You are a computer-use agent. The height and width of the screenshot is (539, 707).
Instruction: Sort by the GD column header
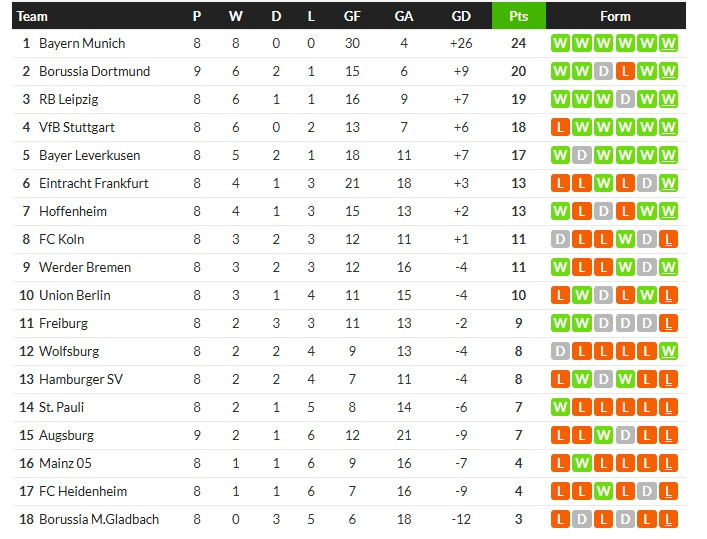[461, 16]
